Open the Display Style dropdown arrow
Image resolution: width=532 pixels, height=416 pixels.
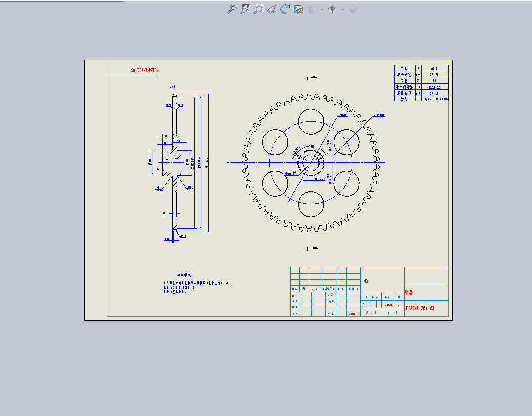[322, 10]
